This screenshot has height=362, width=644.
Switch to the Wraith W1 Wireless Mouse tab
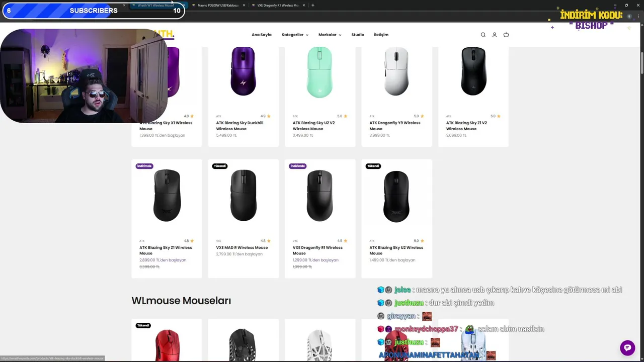tap(155, 5)
